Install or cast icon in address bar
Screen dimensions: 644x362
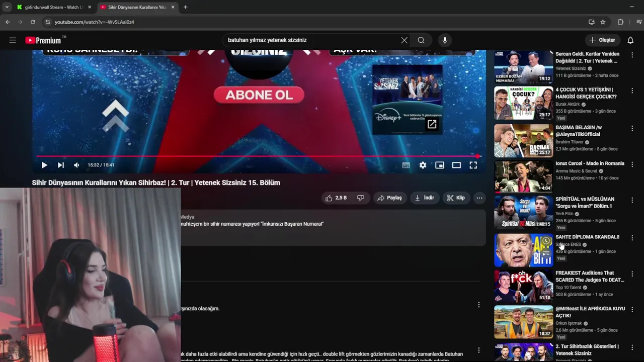(x=592, y=22)
